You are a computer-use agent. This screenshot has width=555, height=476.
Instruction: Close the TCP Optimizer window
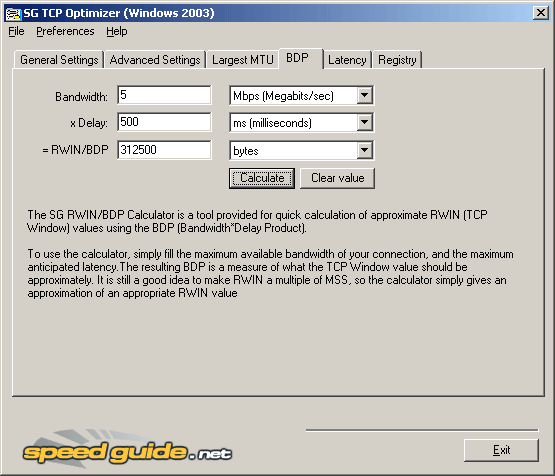pos(540,13)
